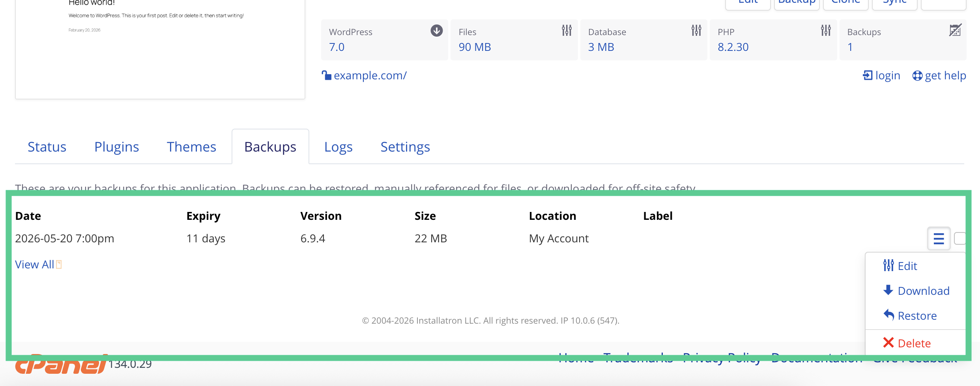Switch to the Plugins tab
Viewport: 980px width, 386px height.
[x=117, y=147]
